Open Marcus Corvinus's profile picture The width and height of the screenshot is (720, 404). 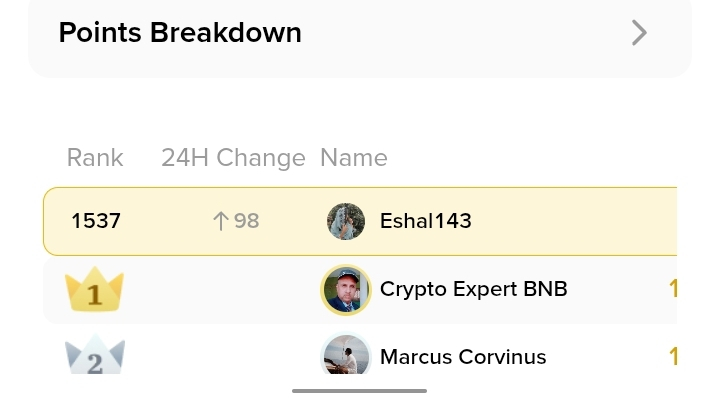346,357
